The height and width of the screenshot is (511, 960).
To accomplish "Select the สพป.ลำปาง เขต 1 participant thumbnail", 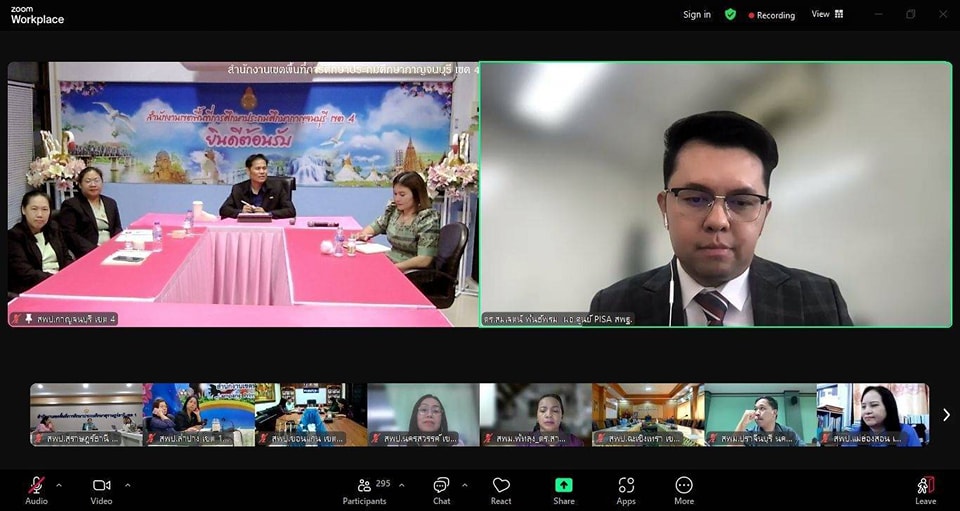I will tap(198, 414).
